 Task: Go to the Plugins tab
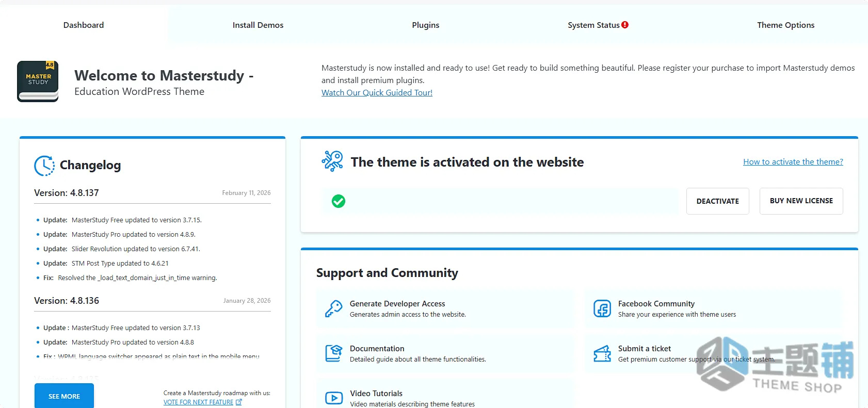pyautogui.click(x=426, y=25)
